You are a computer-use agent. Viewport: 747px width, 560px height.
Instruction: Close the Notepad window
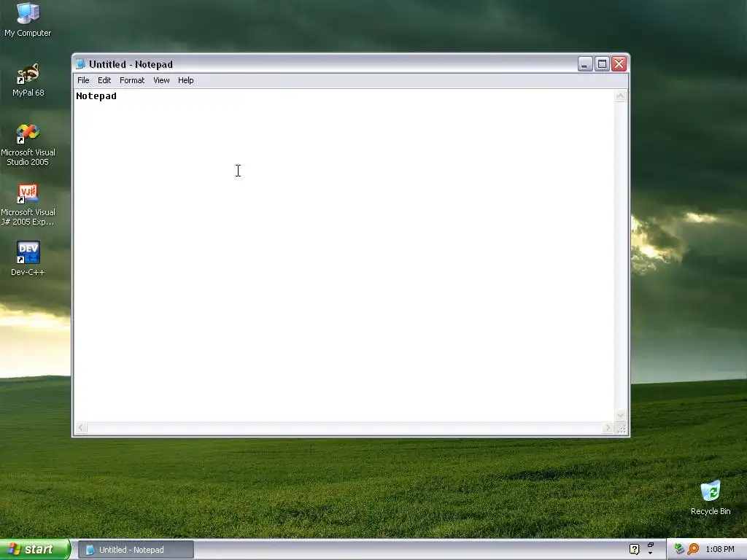tap(619, 64)
